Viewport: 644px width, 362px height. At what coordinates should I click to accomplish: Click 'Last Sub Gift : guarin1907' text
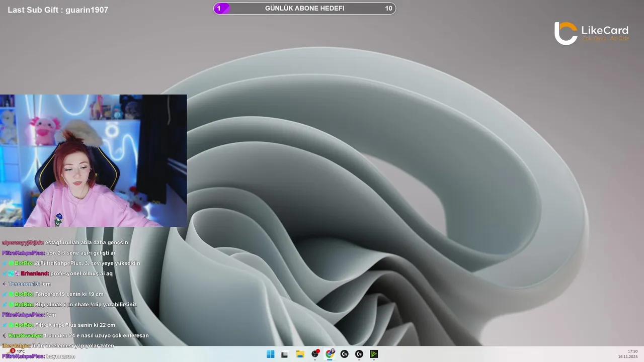pos(58,10)
